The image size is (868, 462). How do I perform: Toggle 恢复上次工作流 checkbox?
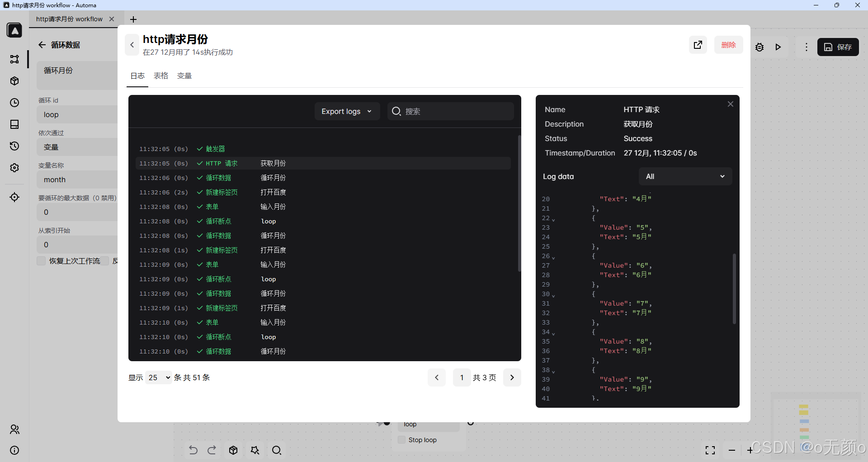(41, 261)
